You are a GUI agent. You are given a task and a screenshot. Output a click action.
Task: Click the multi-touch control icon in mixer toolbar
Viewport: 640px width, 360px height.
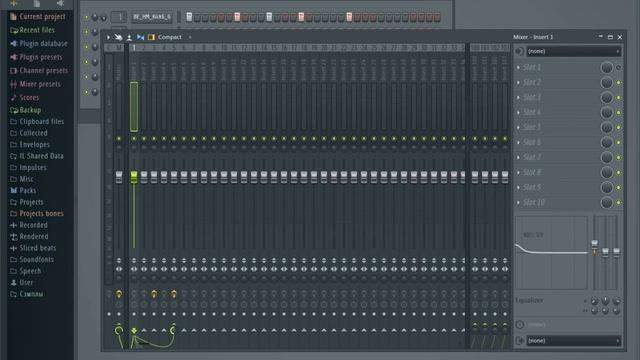[118, 37]
